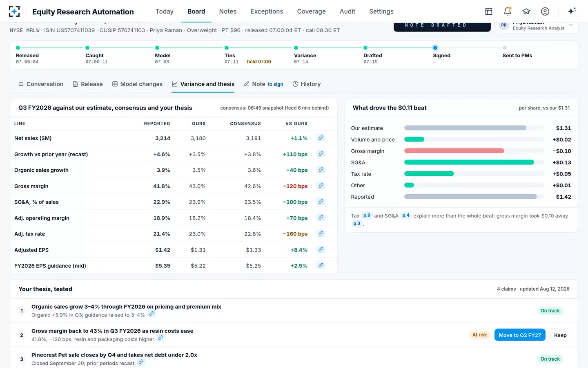Open the Notes tab
This screenshot has width=588, height=368.
click(228, 11)
